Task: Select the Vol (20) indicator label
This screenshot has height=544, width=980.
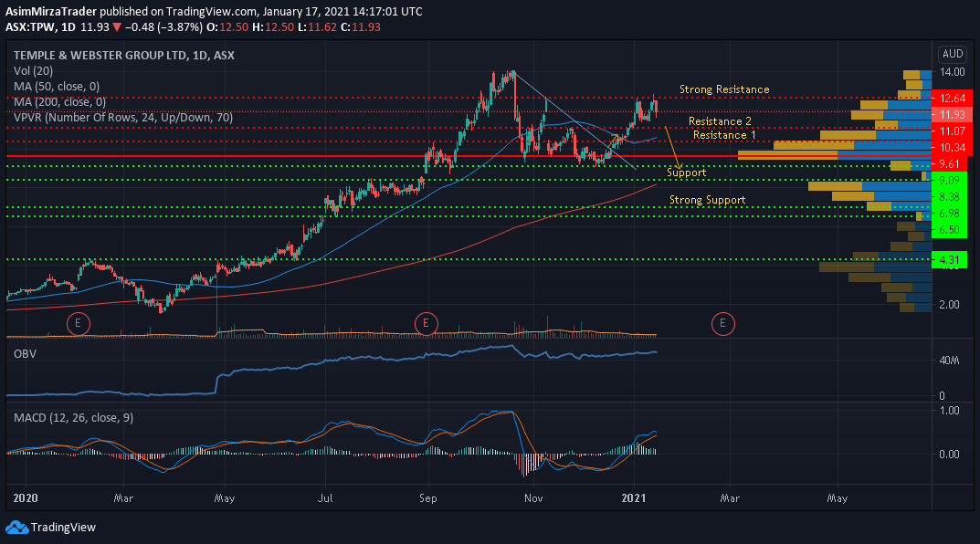Action: pyautogui.click(x=33, y=71)
